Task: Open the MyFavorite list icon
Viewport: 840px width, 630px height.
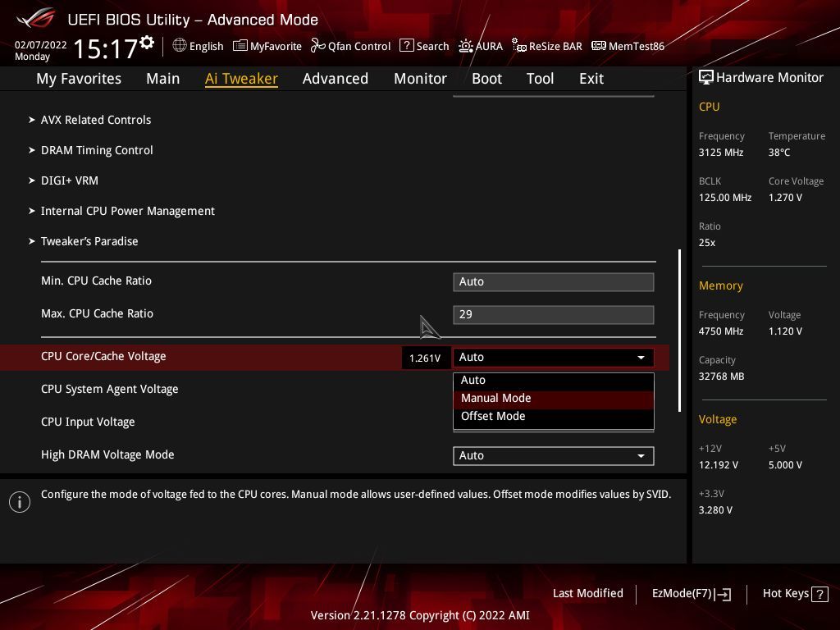Action: click(240, 46)
